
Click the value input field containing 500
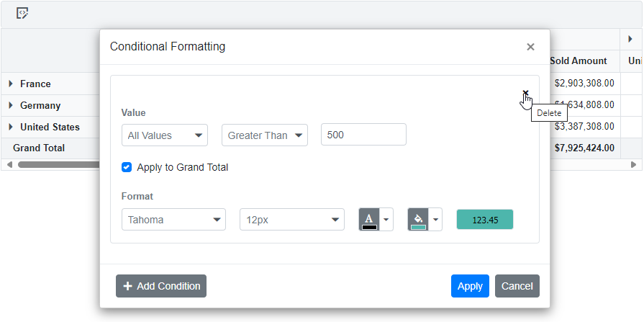(363, 135)
